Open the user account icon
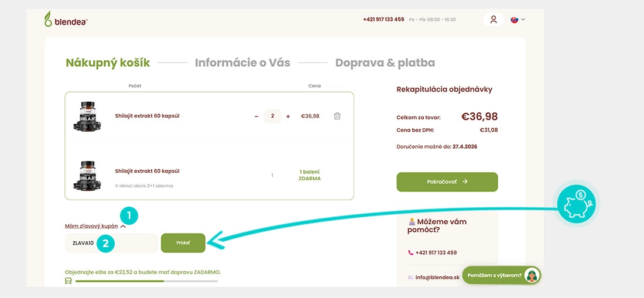644x298 pixels. (494, 19)
